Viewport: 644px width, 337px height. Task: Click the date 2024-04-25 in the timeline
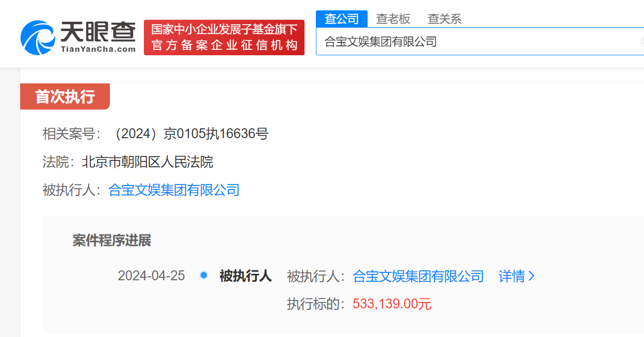click(151, 276)
